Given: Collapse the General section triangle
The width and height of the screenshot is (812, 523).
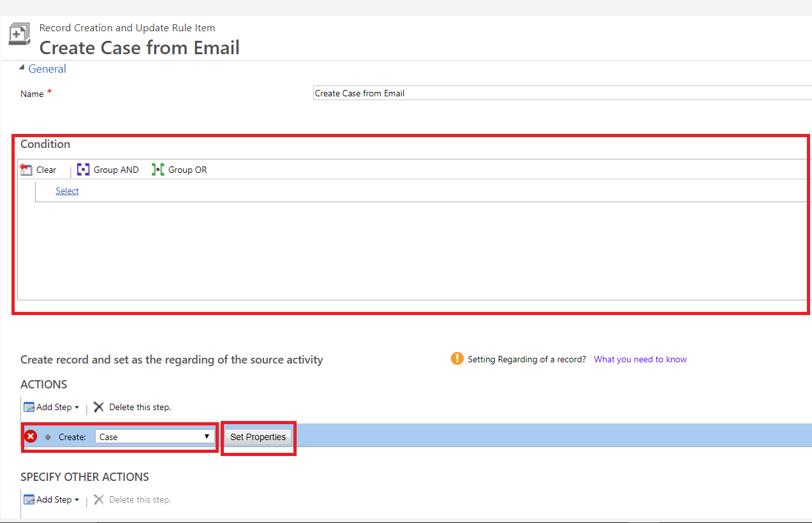Looking at the screenshot, I should tap(22, 68).
